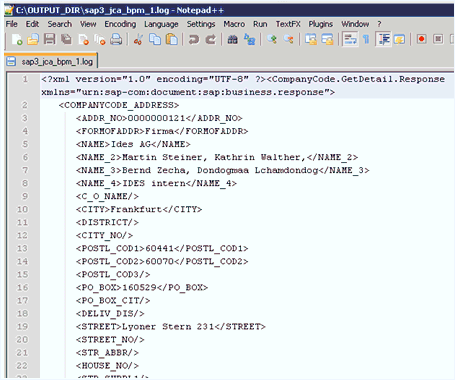
Task: Click the Redo arrow icon
Action: [210, 40]
